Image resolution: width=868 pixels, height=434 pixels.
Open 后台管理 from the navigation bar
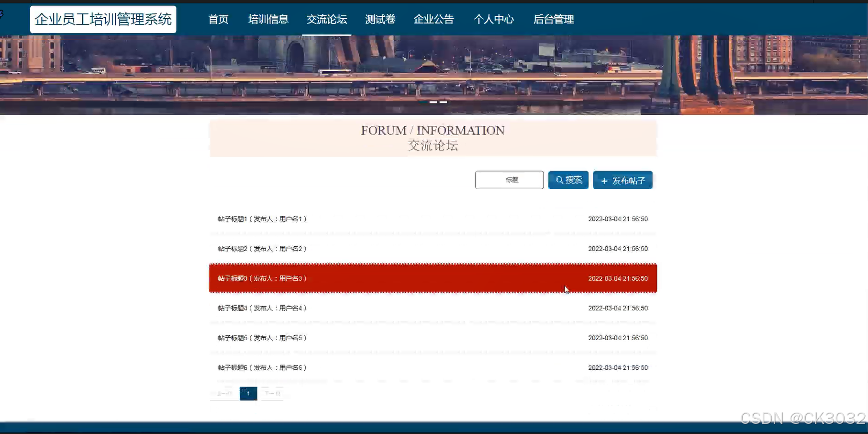[x=553, y=19]
